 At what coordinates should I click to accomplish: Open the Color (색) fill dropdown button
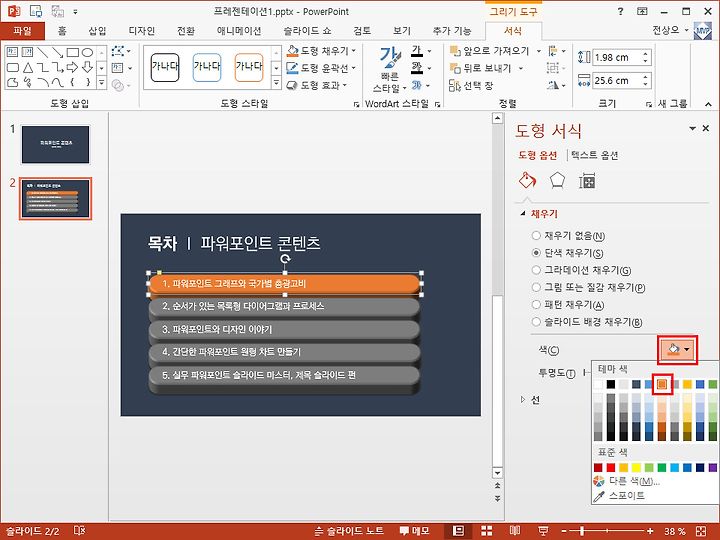678,350
